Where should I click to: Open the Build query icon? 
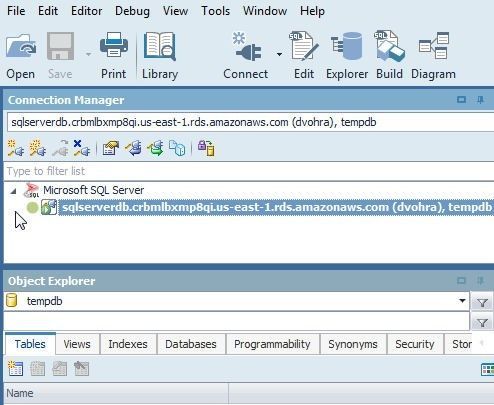389,46
